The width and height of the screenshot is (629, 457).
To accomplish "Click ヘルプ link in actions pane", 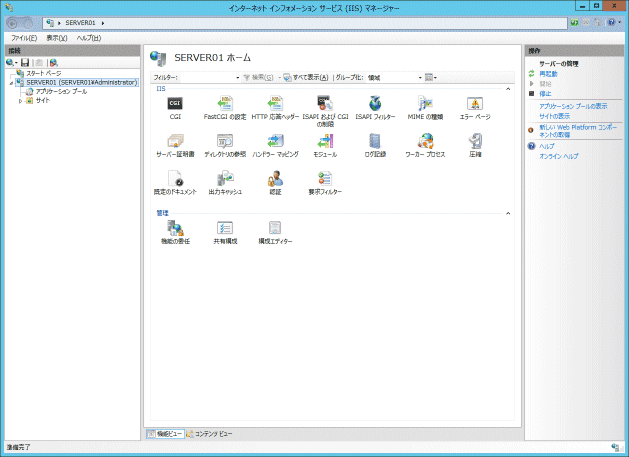I will (547, 146).
